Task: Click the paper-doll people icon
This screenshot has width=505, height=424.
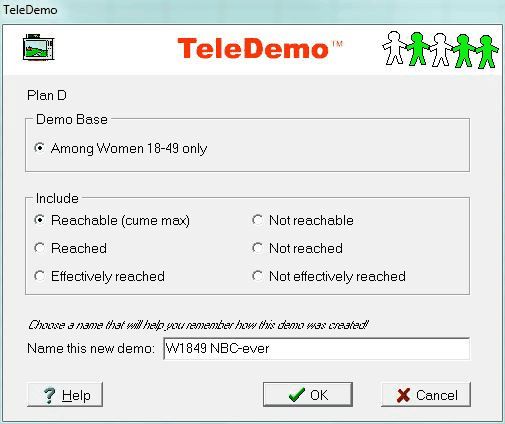Action: point(440,50)
